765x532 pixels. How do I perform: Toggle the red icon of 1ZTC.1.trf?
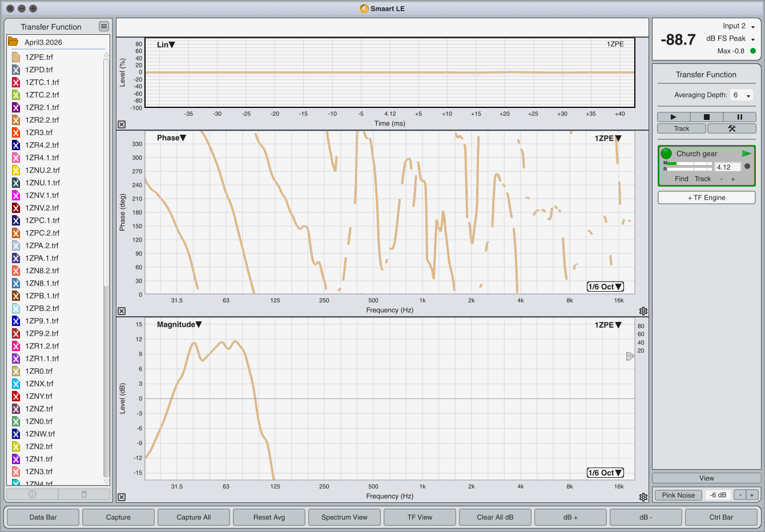[16, 82]
